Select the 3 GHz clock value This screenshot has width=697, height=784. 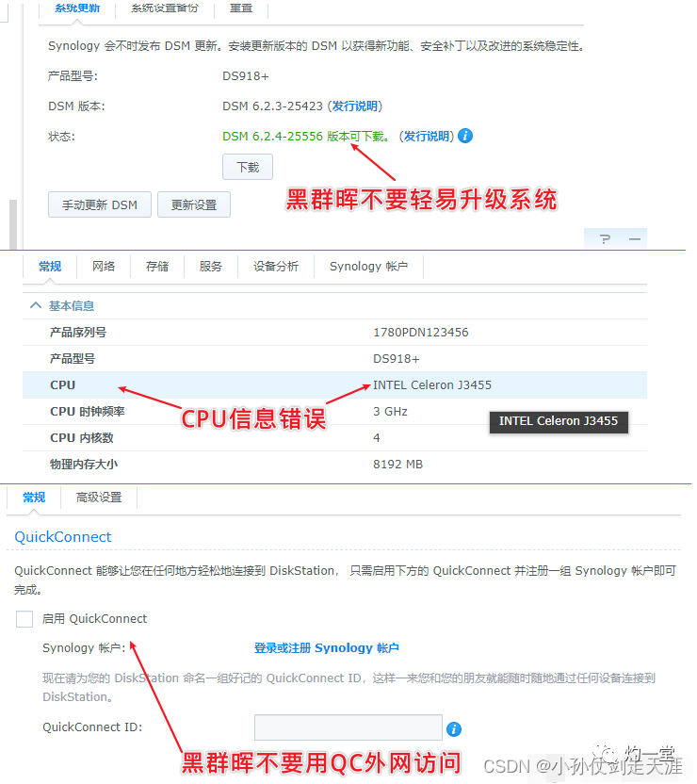pyautogui.click(x=390, y=411)
